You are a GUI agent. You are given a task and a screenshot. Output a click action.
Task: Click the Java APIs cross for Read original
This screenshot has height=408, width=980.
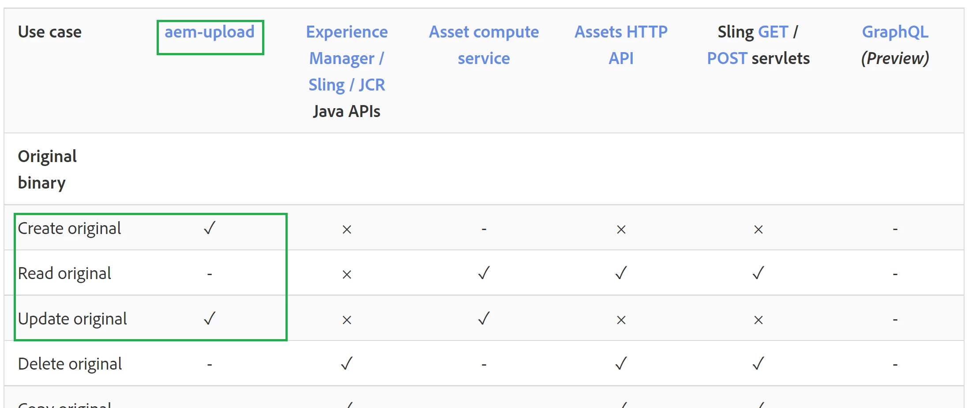point(347,275)
